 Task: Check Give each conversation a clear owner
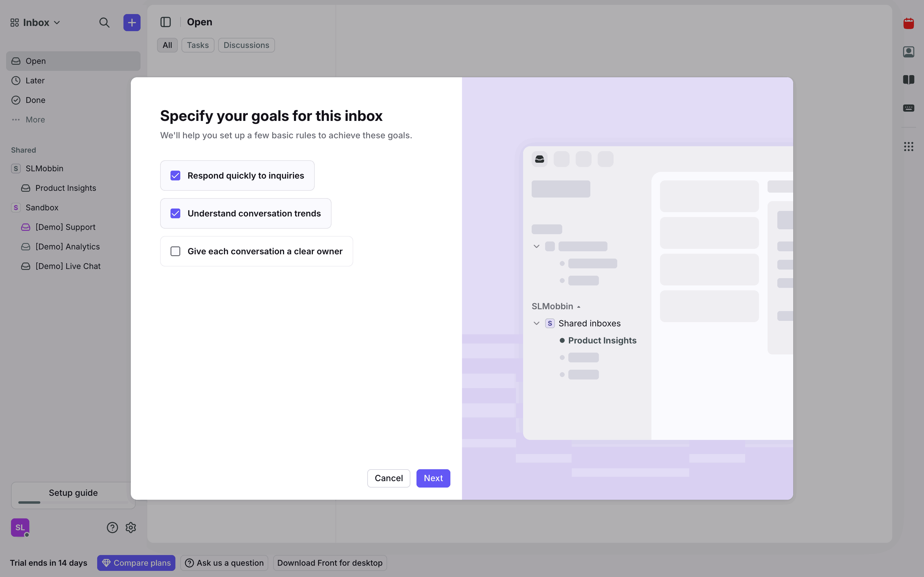[175, 251]
